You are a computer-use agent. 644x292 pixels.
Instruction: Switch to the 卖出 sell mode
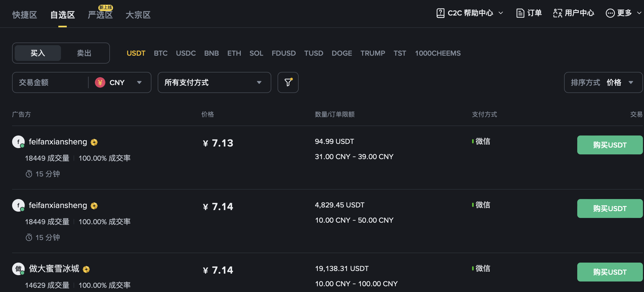tap(84, 53)
